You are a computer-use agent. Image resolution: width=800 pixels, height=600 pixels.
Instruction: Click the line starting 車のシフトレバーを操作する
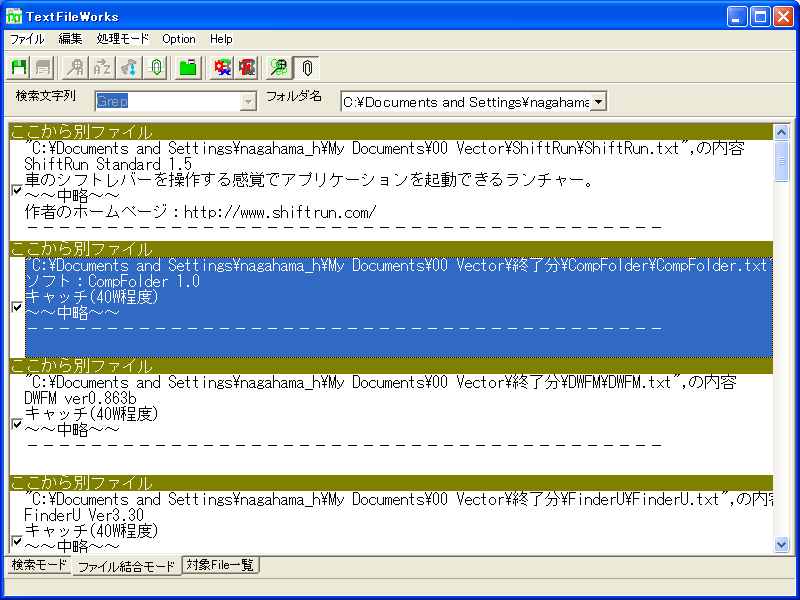tap(309, 180)
